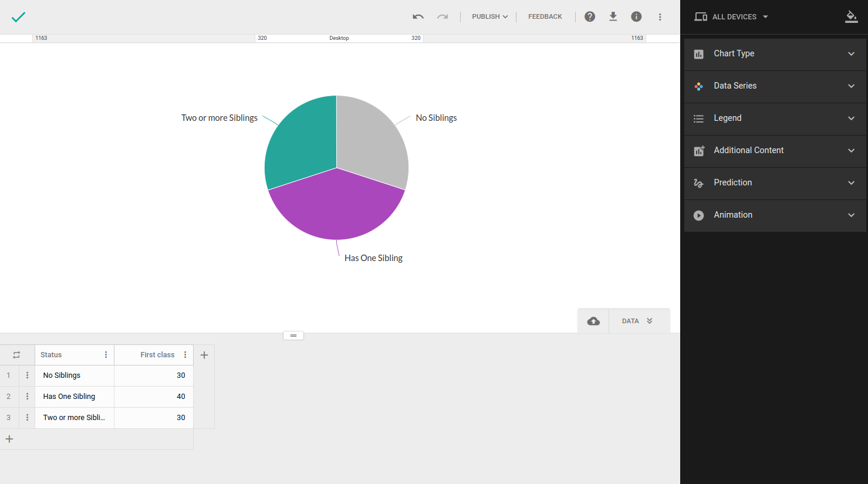The height and width of the screenshot is (484, 868).
Task: Expand the Legend settings section
Action: coord(775,118)
